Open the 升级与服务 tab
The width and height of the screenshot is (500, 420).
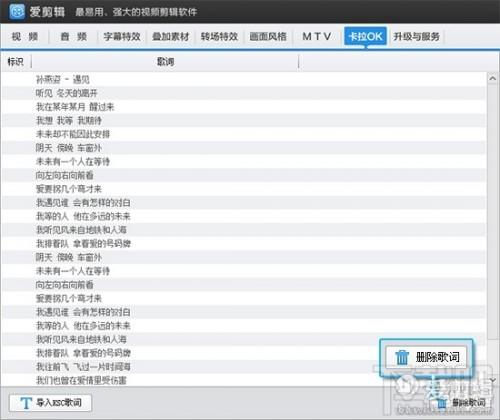coord(416,36)
